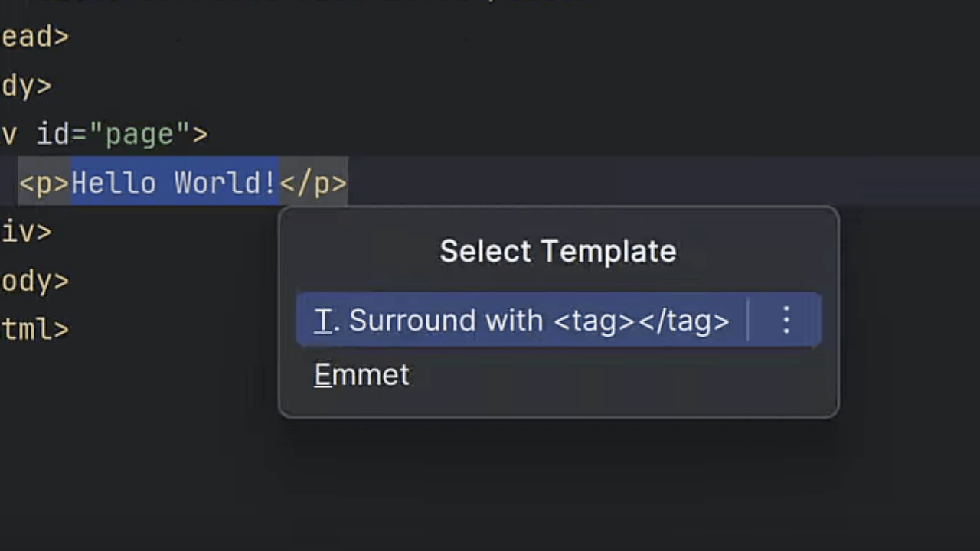980x551 pixels.
Task: Click the body opening tag fragment "dy>"
Action: click(x=26, y=86)
